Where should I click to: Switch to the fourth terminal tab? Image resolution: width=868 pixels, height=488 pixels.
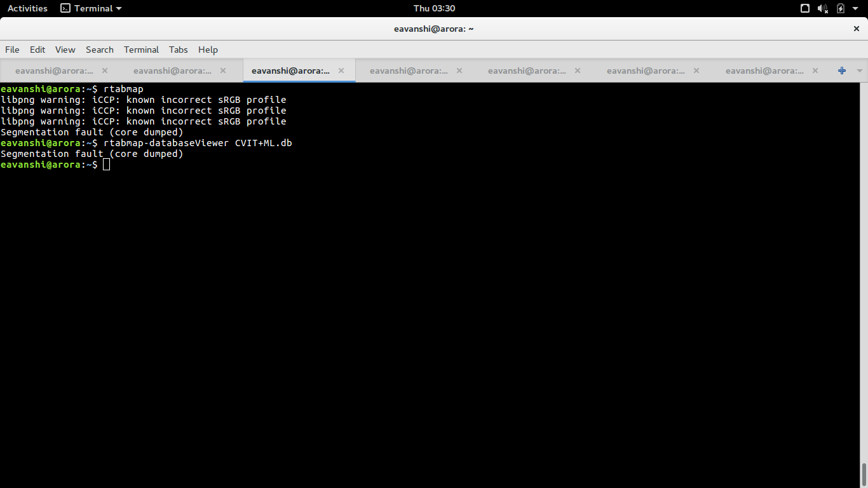pyautogui.click(x=409, y=71)
